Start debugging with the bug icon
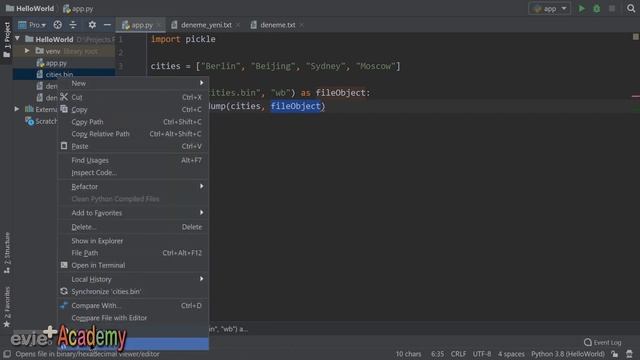 [597, 9]
